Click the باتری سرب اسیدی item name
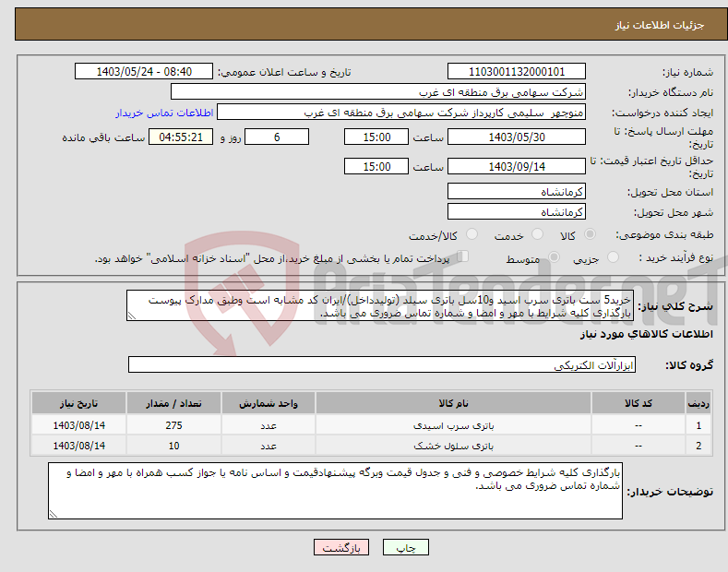Image resolution: width=728 pixels, height=572 pixels. pyautogui.click(x=454, y=425)
